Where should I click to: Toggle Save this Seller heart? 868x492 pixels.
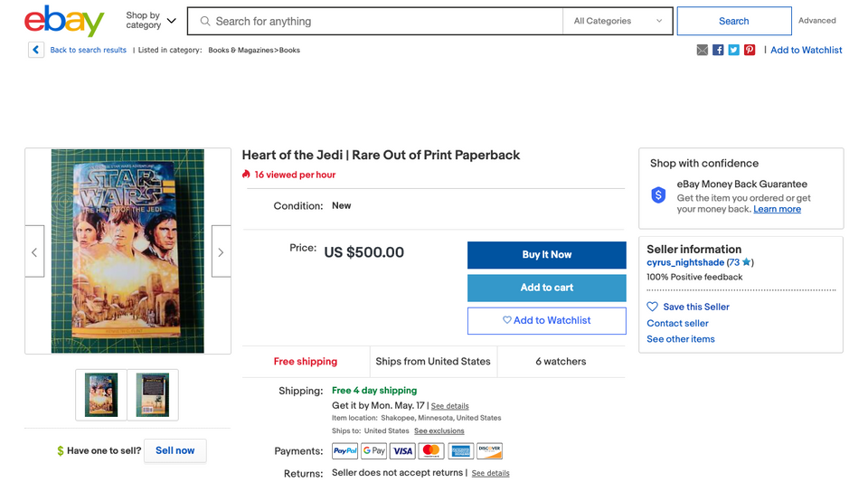[x=653, y=307]
